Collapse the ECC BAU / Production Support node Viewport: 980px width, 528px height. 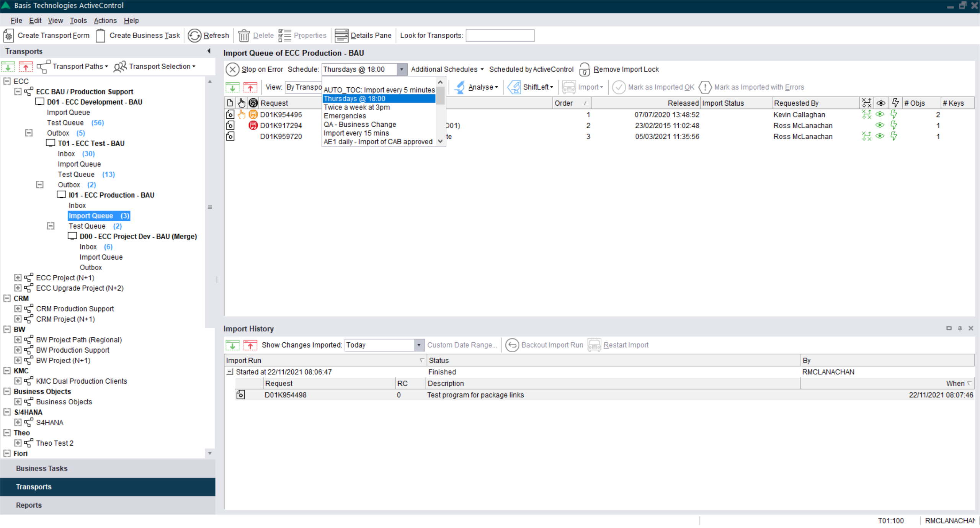pyautogui.click(x=18, y=92)
